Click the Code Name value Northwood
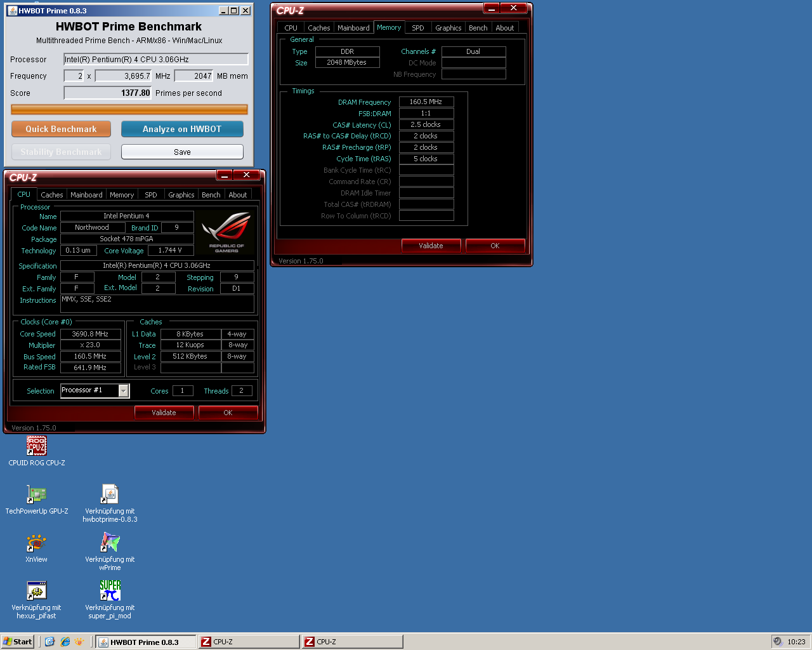The height and width of the screenshot is (650, 812). [x=92, y=228]
